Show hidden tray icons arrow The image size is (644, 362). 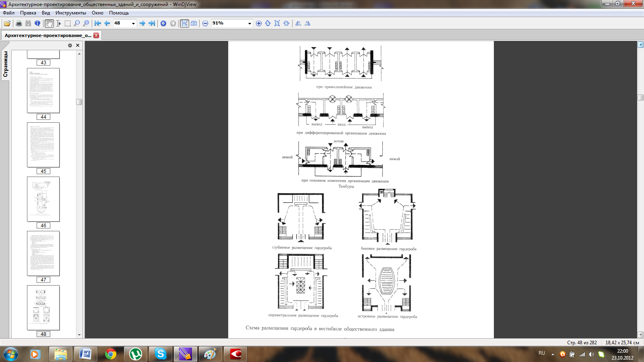pyautogui.click(x=553, y=354)
